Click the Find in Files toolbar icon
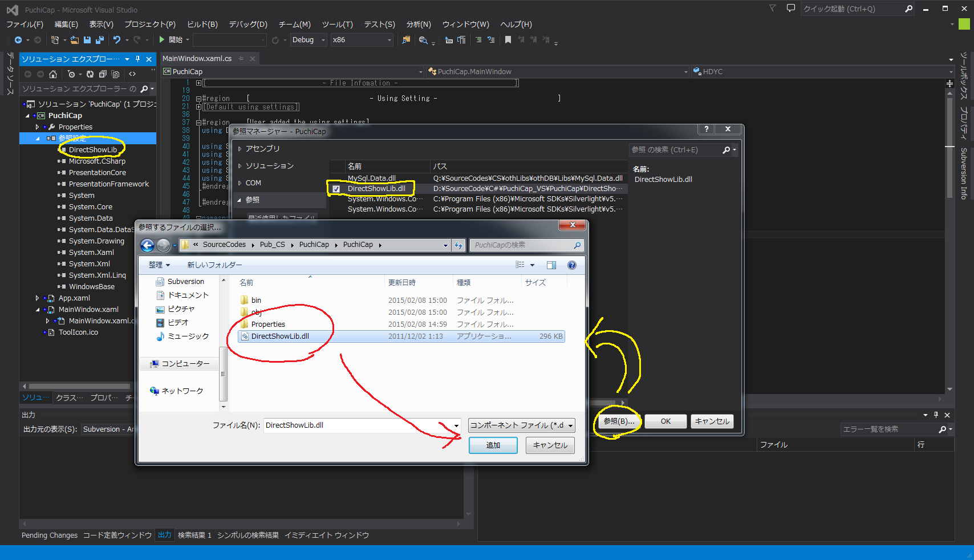This screenshot has width=974, height=560. coord(406,40)
